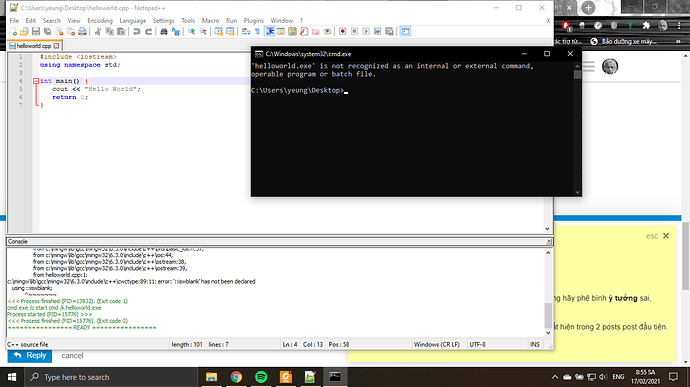Screen dimensions: 690x387
Task: Open the website hamburger menu in Chrome
Action: [588, 66]
